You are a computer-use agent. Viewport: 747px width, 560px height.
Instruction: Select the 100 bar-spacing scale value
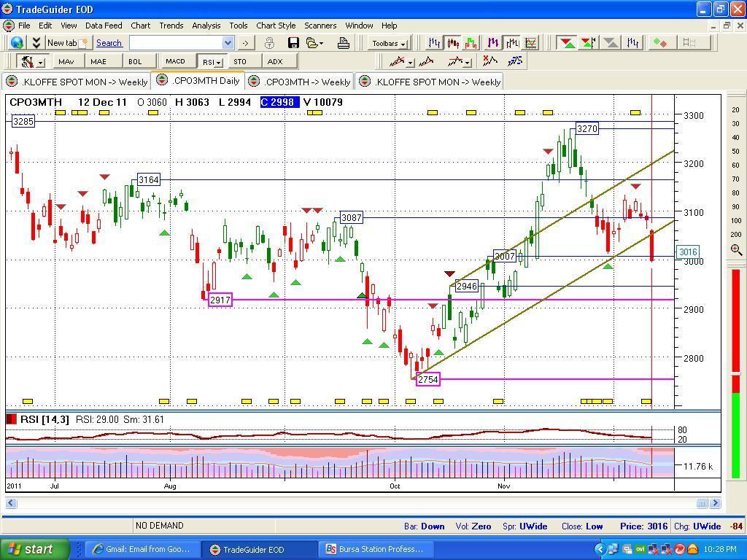click(x=735, y=220)
